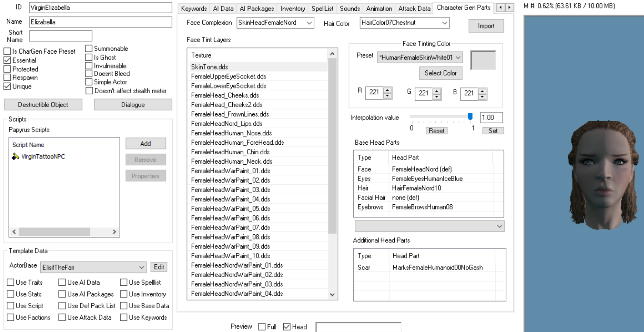
Task: Open the Sounds tab
Action: [350, 9]
